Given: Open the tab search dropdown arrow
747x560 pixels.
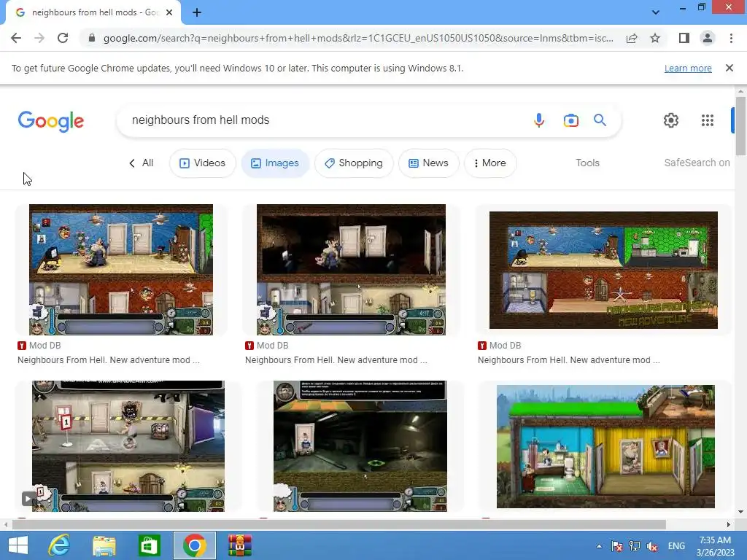Looking at the screenshot, I should pos(656,12).
